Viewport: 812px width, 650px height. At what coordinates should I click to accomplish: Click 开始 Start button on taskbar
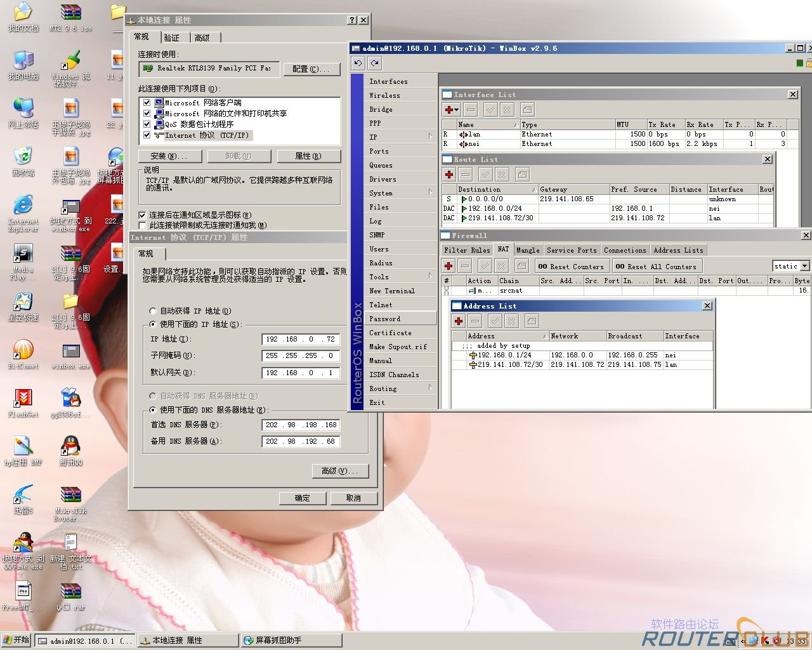pos(16,640)
